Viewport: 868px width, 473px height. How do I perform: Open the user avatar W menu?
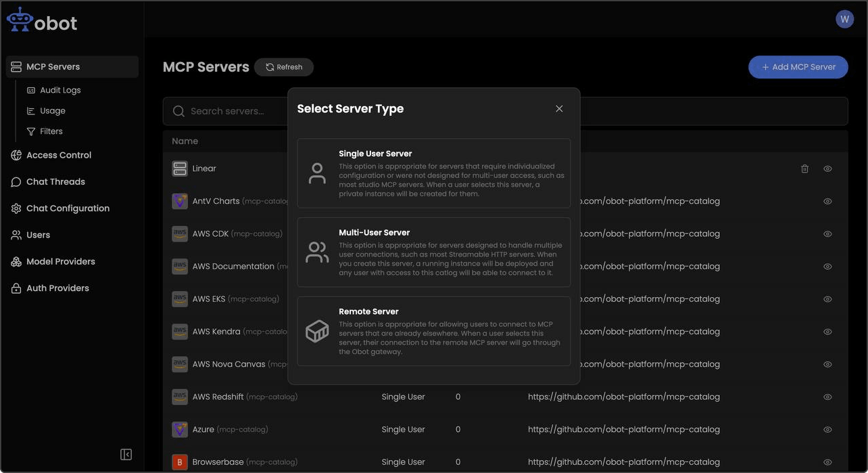coord(844,19)
